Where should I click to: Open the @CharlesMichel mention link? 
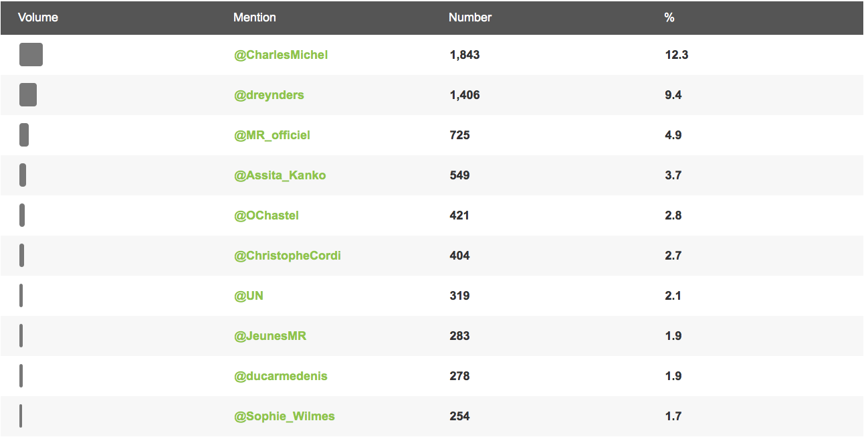coord(281,55)
